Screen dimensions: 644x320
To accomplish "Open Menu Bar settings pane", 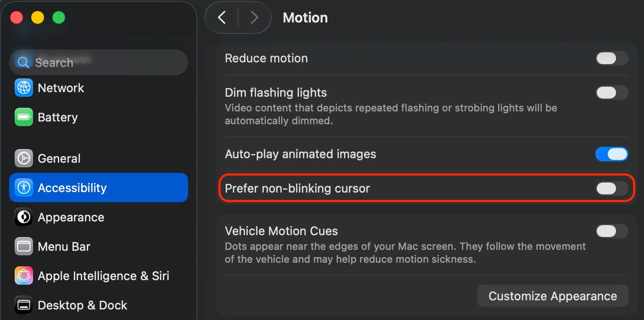I will click(x=64, y=247).
